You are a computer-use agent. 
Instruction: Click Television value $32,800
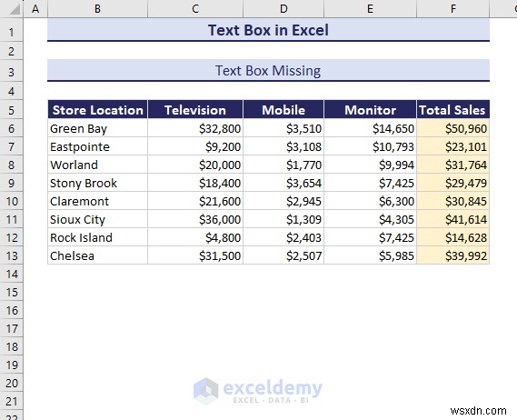coord(195,128)
